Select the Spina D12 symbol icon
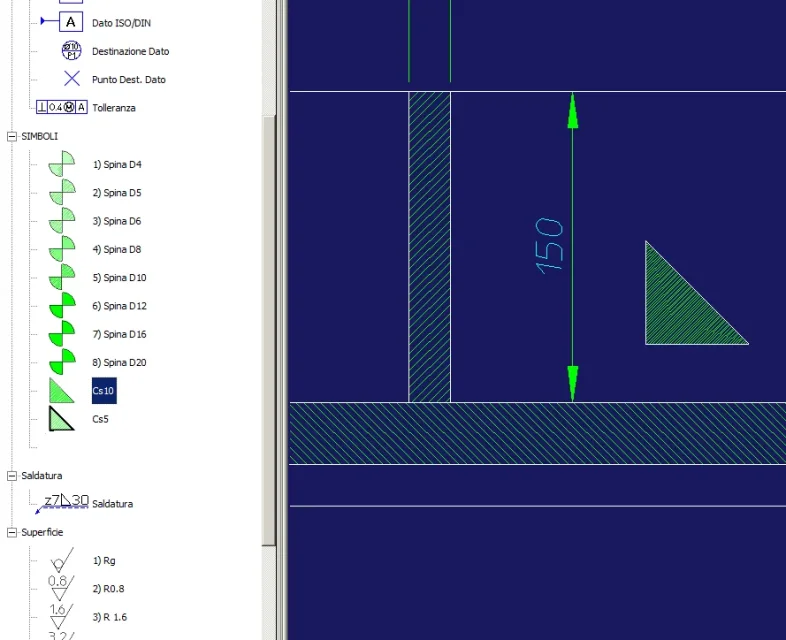Viewport: 786px width, 640px height. [62, 305]
